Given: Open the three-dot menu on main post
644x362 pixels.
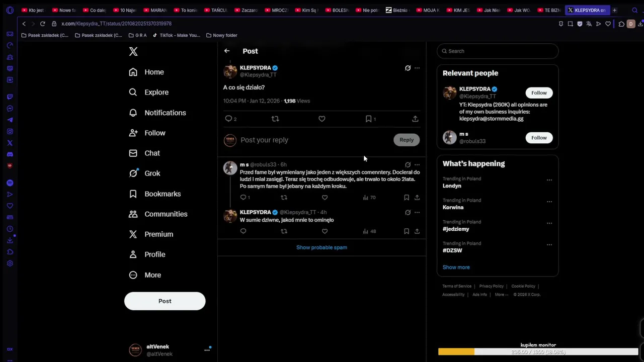Looking at the screenshot, I should tap(417, 68).
